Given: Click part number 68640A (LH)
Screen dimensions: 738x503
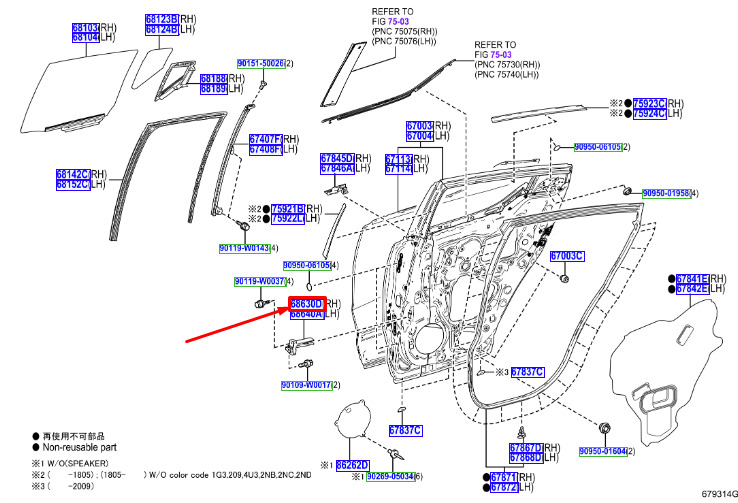Looking at the screenshot, I should (307, 314).
